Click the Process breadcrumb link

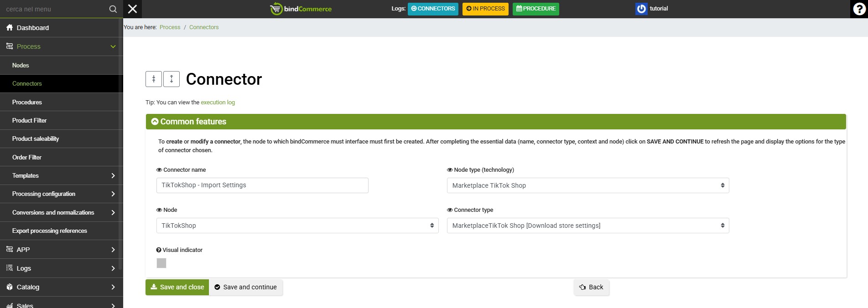click(170, 27)
